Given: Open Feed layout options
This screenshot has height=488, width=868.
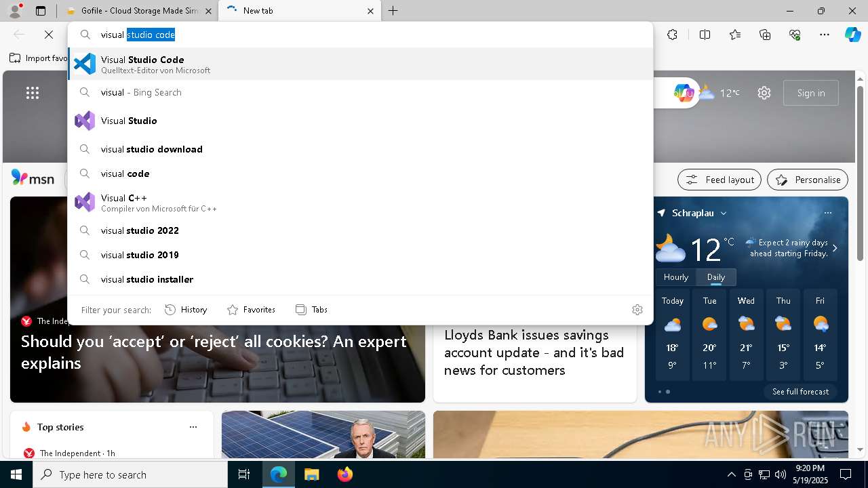Looking at the screenshot, I should (x=719, y=180).
